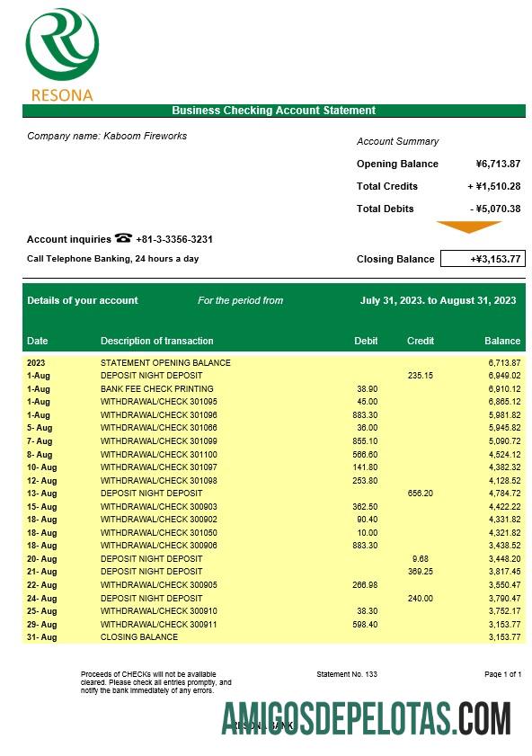Viewport: 532px width, 756px height.
Task: Click the Account Summary heading
Action: (x=397, y=141)
